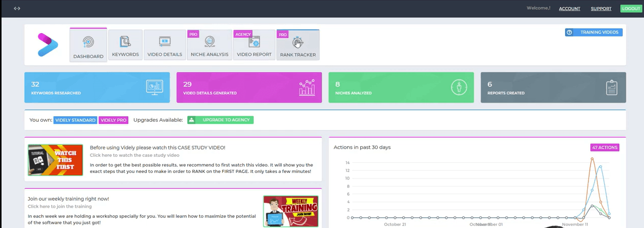This screenshot has height=228, width=644.
Task: Open the Video Report tab
Action: point(254,45)
